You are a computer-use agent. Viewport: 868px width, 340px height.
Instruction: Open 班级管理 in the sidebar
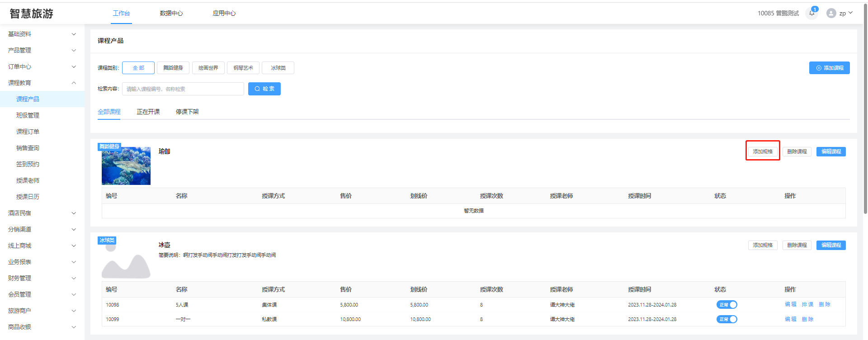pos(28,115)
